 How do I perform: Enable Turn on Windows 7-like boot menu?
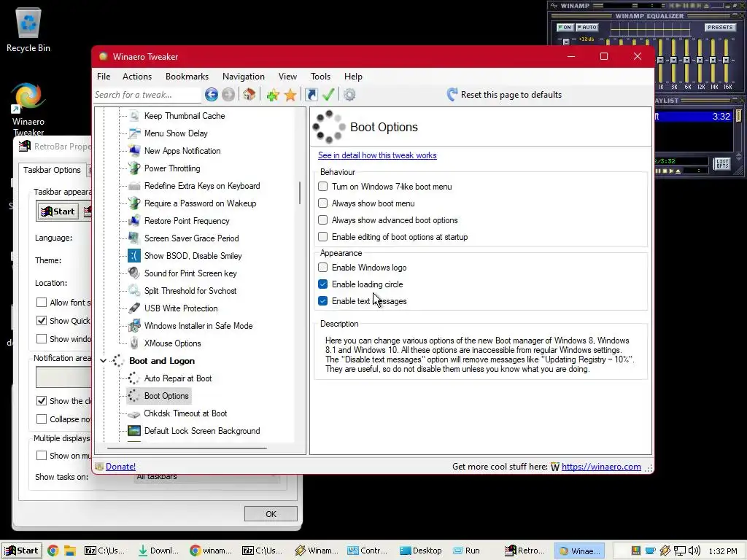[323, 187]
